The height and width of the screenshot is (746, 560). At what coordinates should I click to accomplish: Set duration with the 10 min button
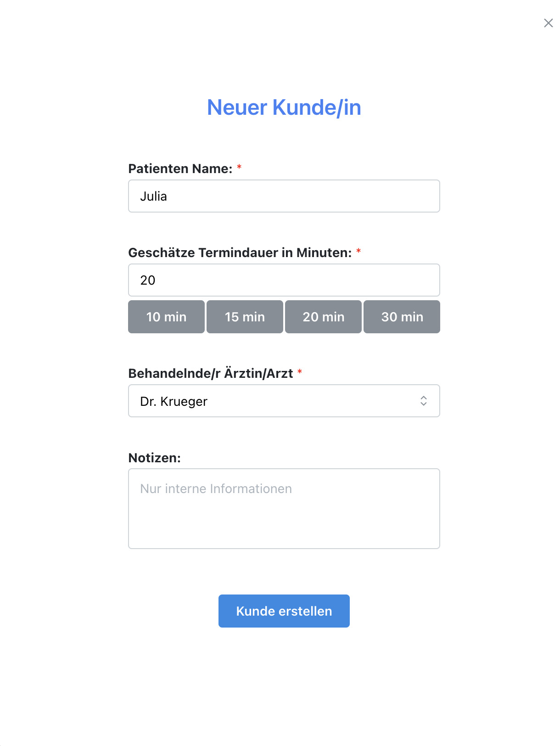[x=166, y=317]
